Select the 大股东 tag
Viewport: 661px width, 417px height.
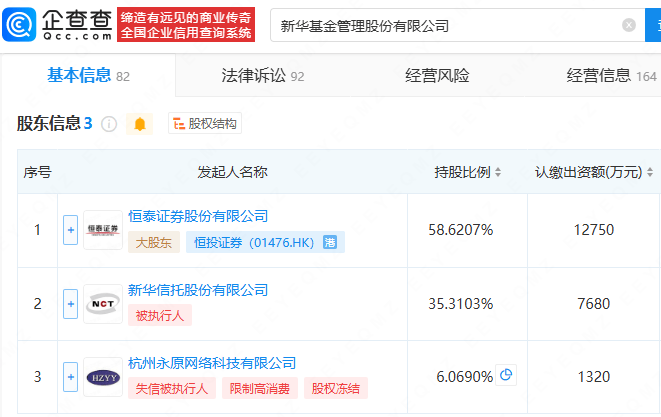[154, 242]
